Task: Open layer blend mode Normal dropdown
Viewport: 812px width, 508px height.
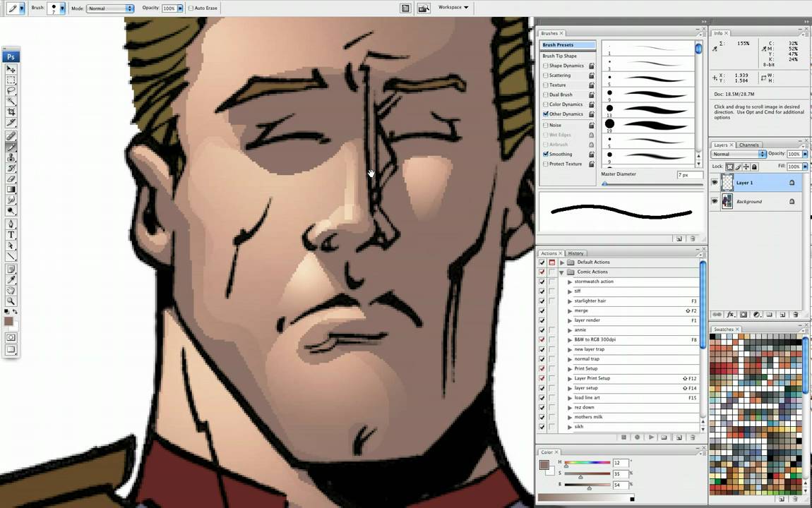Action: pos(739,154)
